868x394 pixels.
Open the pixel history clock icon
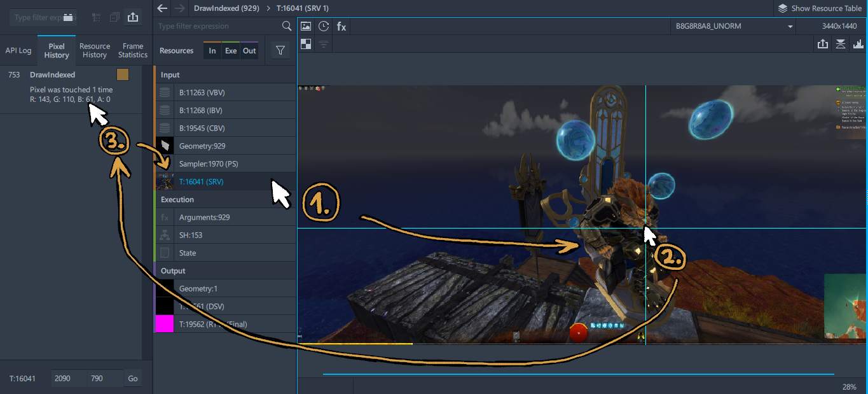(324, 26)
